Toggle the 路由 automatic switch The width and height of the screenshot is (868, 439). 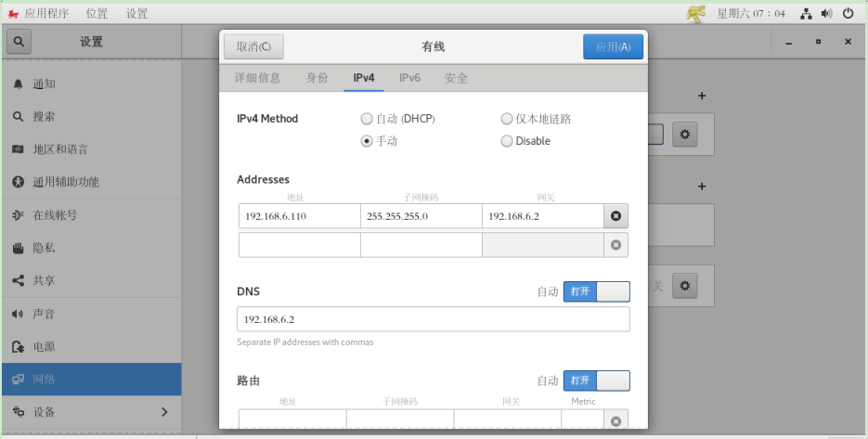click(596, 381)
